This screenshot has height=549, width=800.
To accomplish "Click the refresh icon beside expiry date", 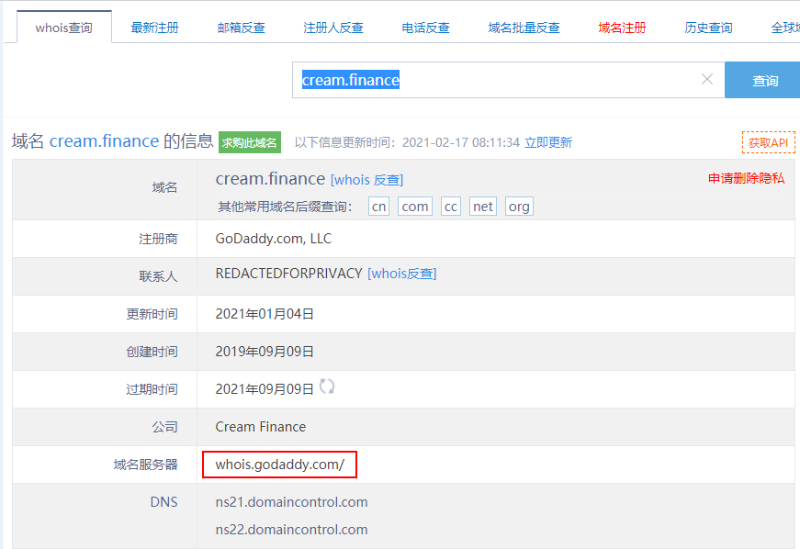I will 327,387.
